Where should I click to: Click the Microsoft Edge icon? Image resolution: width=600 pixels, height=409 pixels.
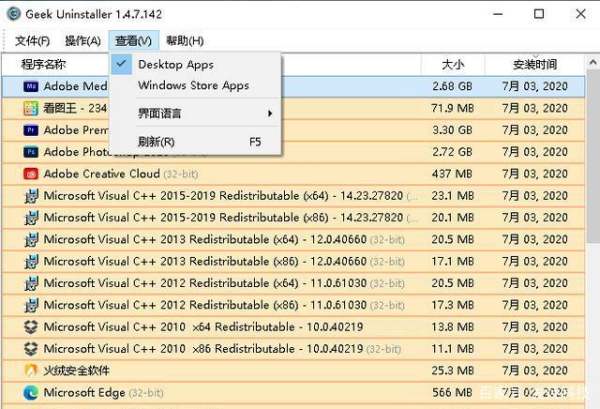[x=31, y=393]
